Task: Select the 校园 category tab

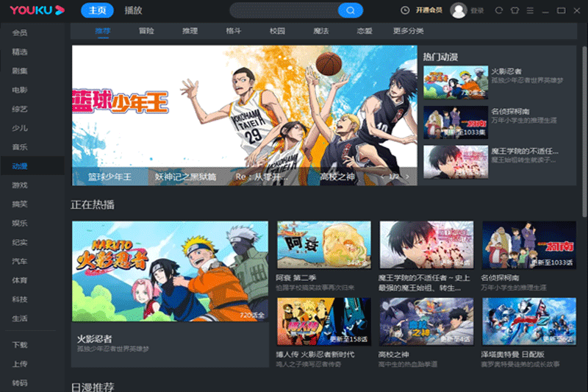Action: click(277, 31)
